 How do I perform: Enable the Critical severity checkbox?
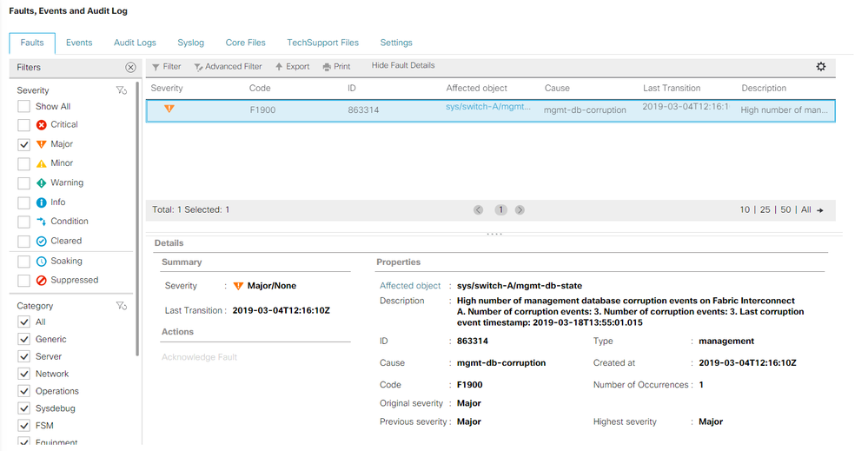[23, 125]
